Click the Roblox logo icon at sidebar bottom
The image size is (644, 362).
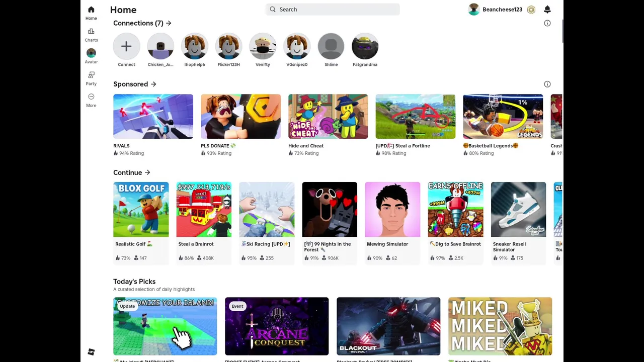91,352
